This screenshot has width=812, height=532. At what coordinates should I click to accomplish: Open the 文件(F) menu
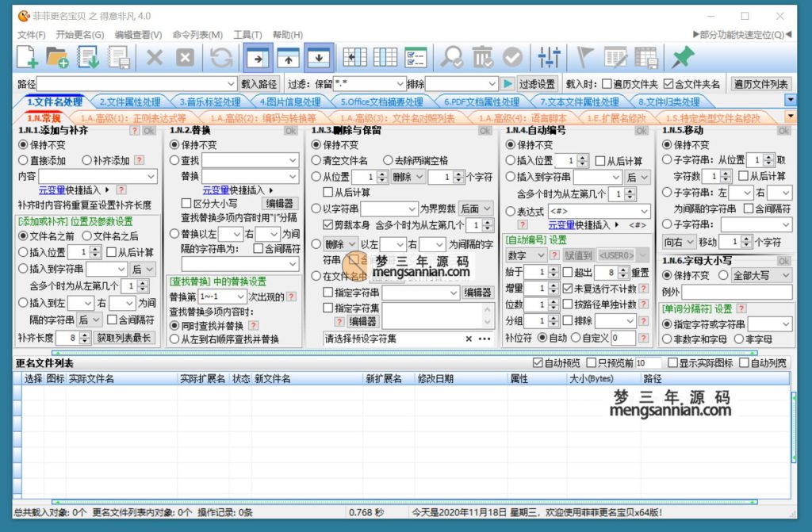(31, 35)
